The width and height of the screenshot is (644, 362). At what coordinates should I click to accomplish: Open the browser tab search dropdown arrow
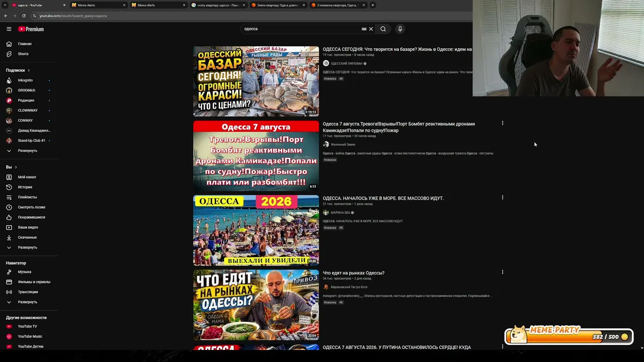(x=6, y=5)
